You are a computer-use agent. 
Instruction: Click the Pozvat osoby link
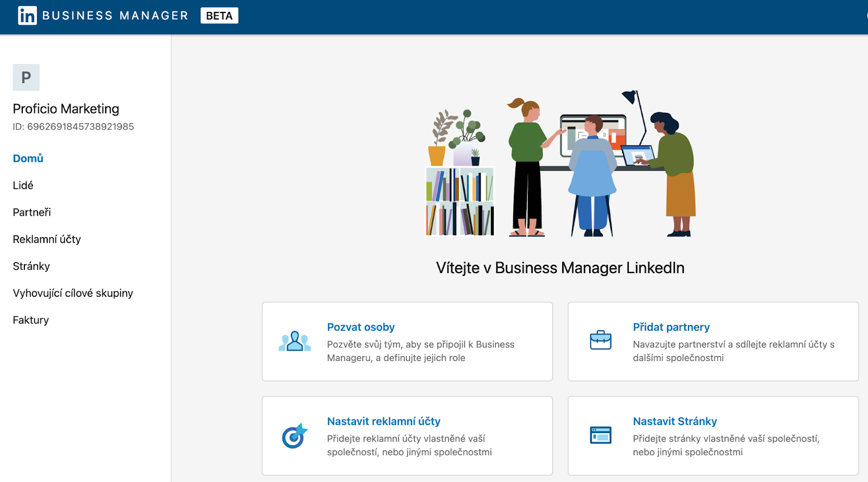[361, 327]
